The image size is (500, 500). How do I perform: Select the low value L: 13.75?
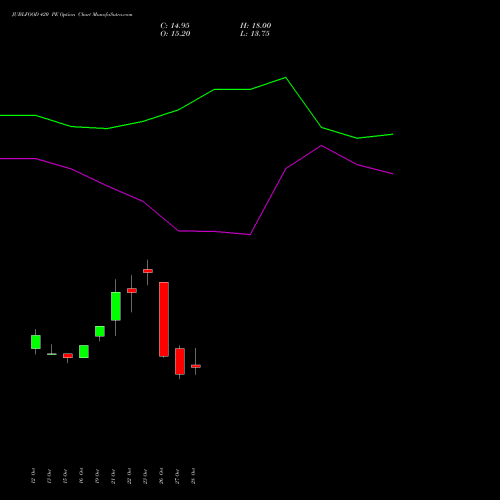tap(255, 34)
